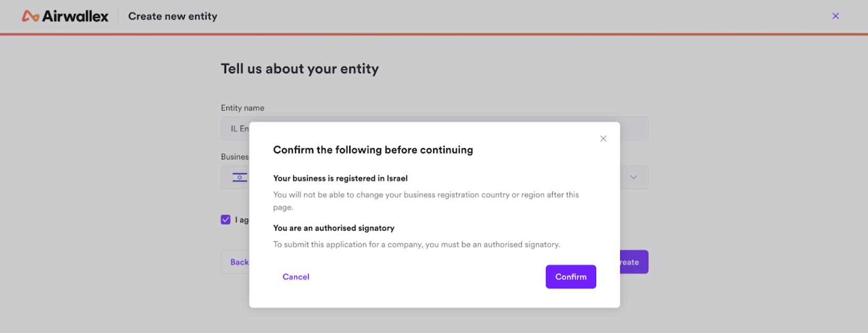Confirm the business registration details
This screenshot has height=333, width=868.
click(x=570, y=277)
